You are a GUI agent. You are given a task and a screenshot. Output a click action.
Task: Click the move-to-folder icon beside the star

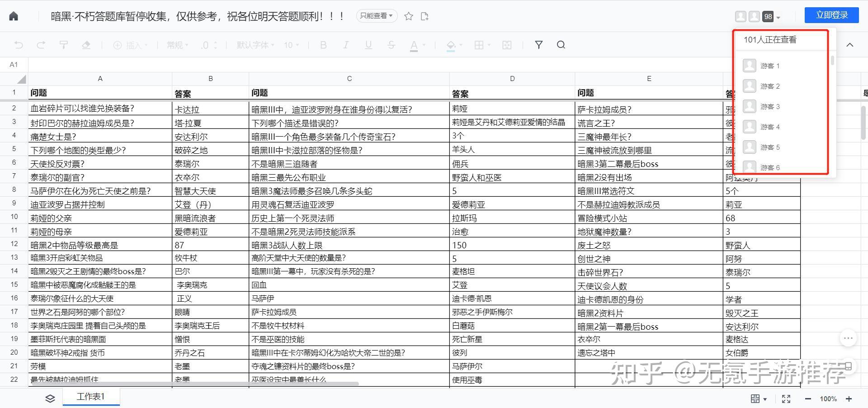point(425,16)
